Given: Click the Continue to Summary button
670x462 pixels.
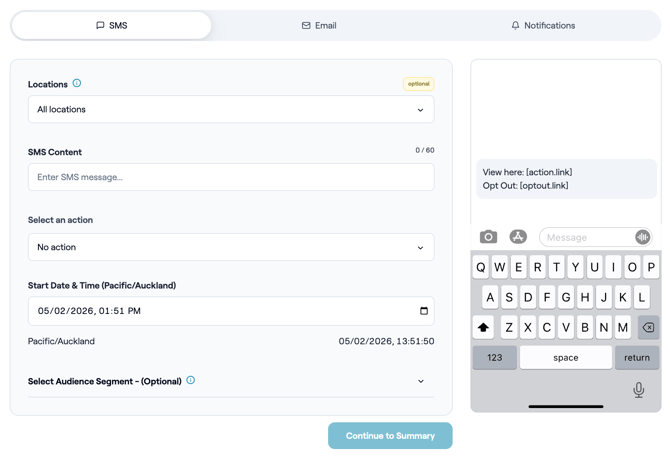Looking at the screenshot, I should pyautogui.click(x=390, y=436).
